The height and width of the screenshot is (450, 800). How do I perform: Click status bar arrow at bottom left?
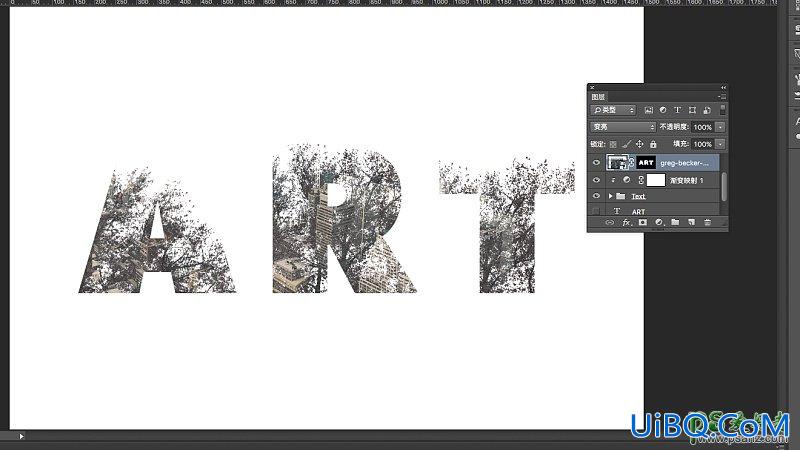coord(21,436)
